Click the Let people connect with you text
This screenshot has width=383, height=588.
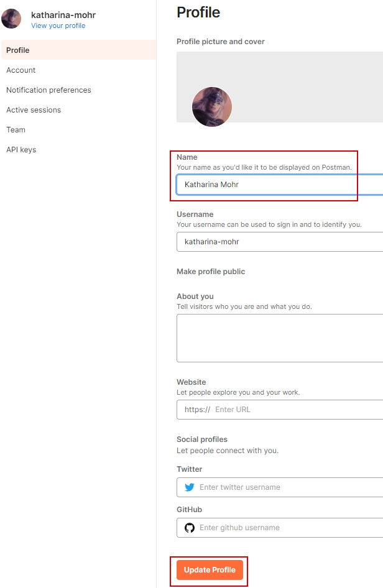(x=228, y=451)
